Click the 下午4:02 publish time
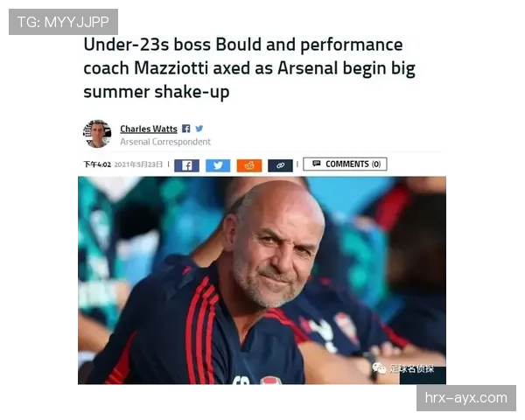This screenshot has height=420, width=525. click(97, 164)
